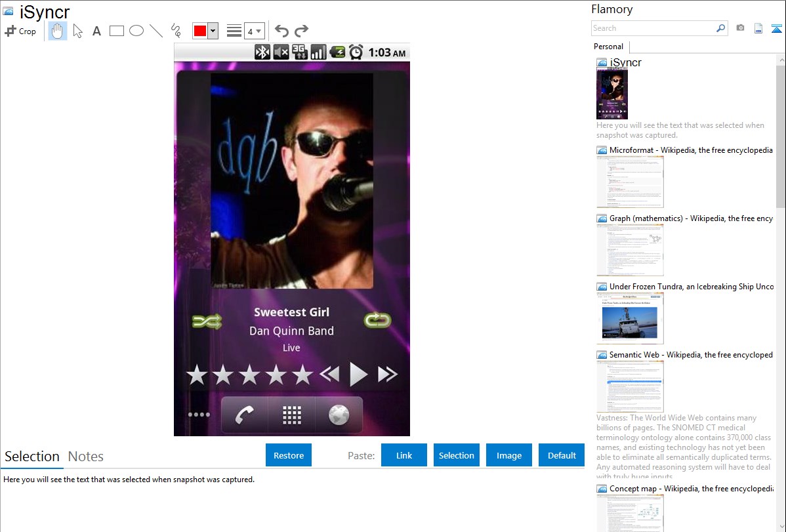Click the blue collapse-to-top arrow icon
The width and height of the screenshot is (786, 532).
pyautogui.click(x=776, y=28)
